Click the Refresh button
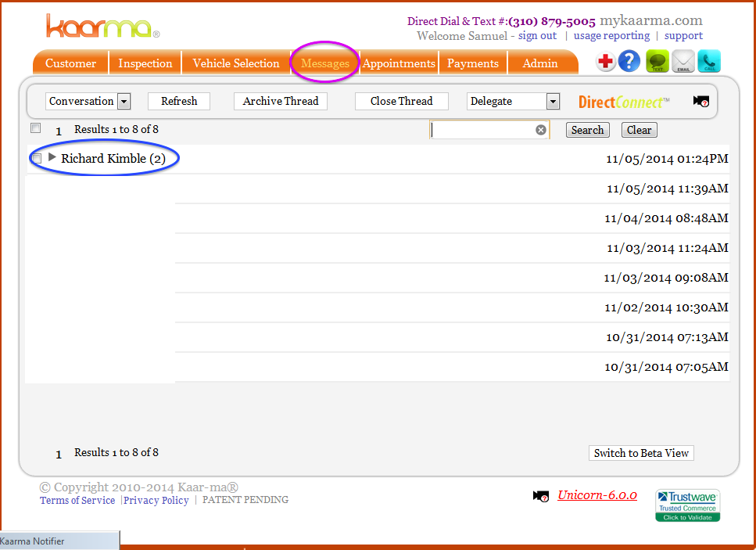Image resolution: width=756 pixels, height=550 pixels. coord(179,102)
